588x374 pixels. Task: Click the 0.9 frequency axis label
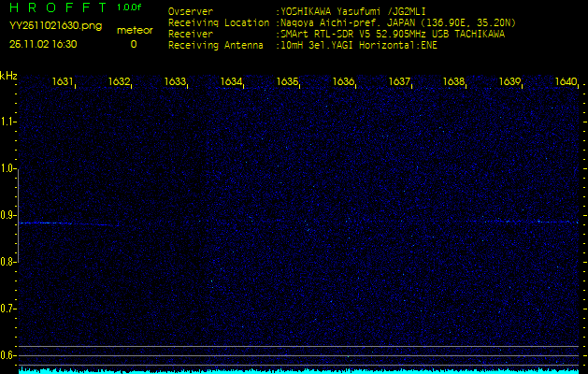coord(8,215)
